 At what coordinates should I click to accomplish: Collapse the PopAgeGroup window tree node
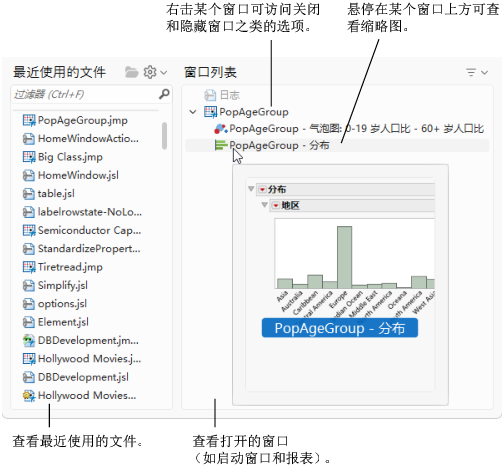click(193, 112)
